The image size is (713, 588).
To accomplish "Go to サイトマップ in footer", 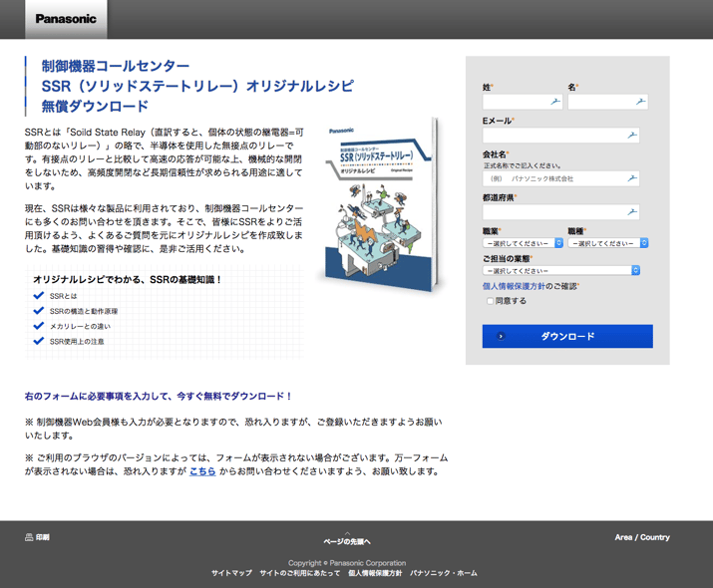I will point(231,573).
